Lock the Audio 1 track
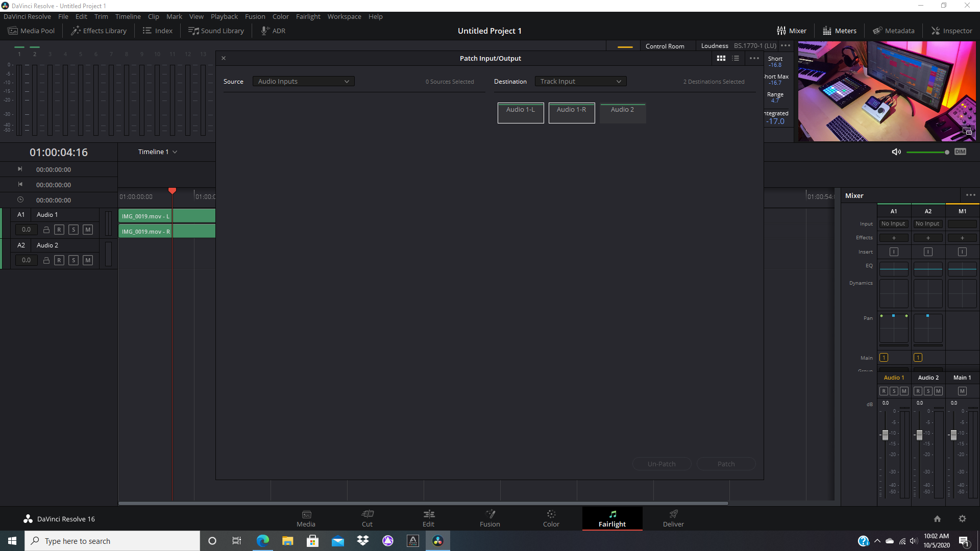This screenshot has width=980, height=551. [46, 230]
